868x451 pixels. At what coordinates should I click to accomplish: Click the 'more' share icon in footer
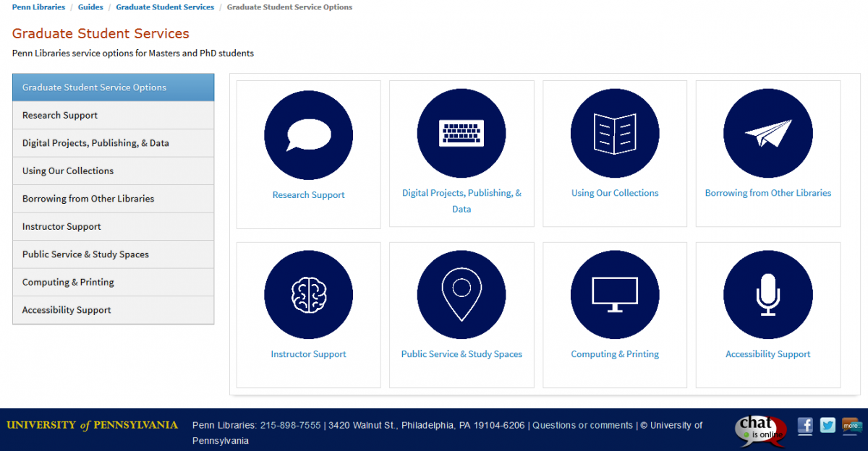pos(851,426)
